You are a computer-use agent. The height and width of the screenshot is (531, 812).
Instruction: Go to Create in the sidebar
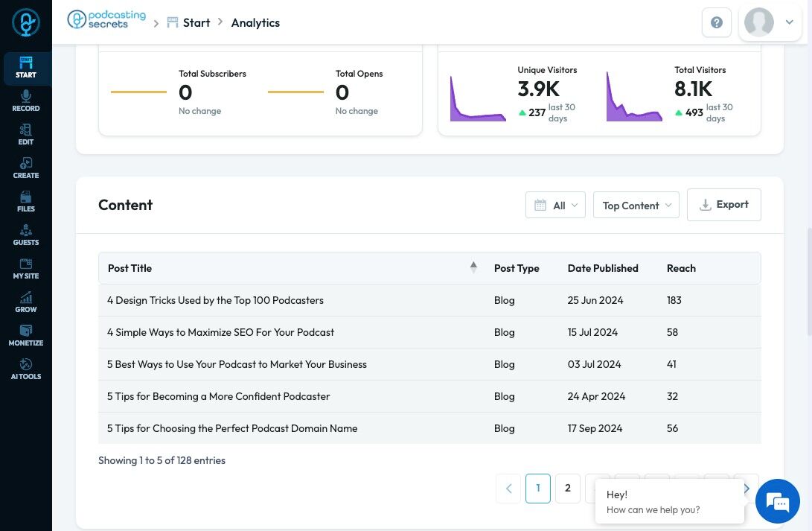26,168
